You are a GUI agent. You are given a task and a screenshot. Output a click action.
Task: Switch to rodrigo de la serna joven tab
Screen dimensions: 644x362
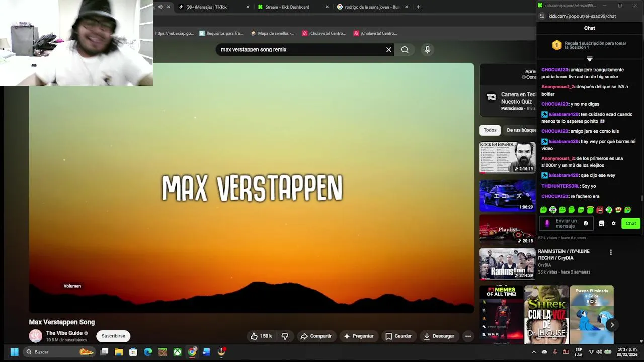pos(372,7)
